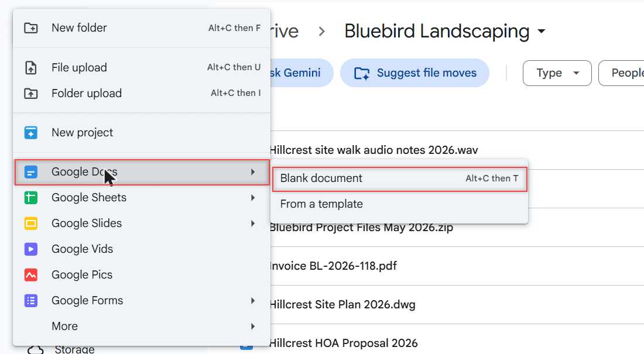Expand the More submenu arrow
Screen dimensions: 644x354
[253, 326]
